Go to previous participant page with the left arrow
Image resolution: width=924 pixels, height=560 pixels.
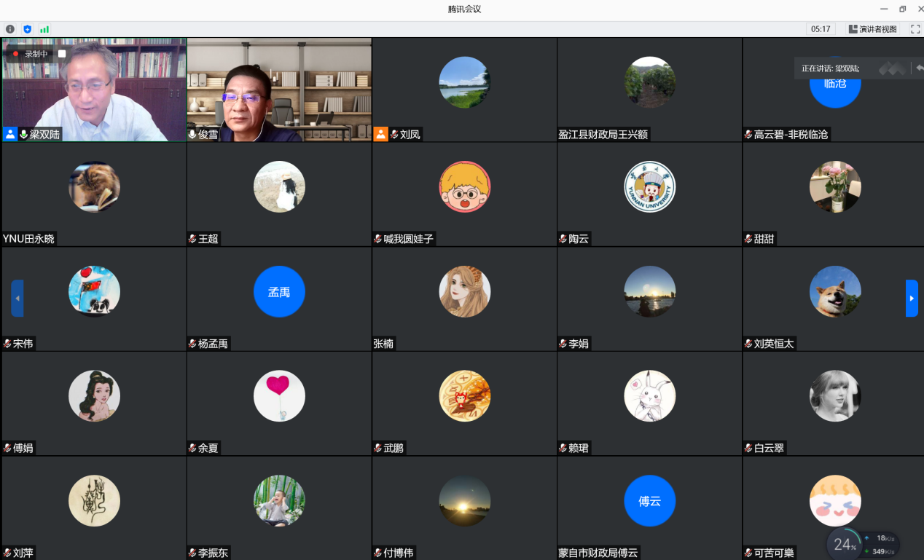click(x=17, y=298)
